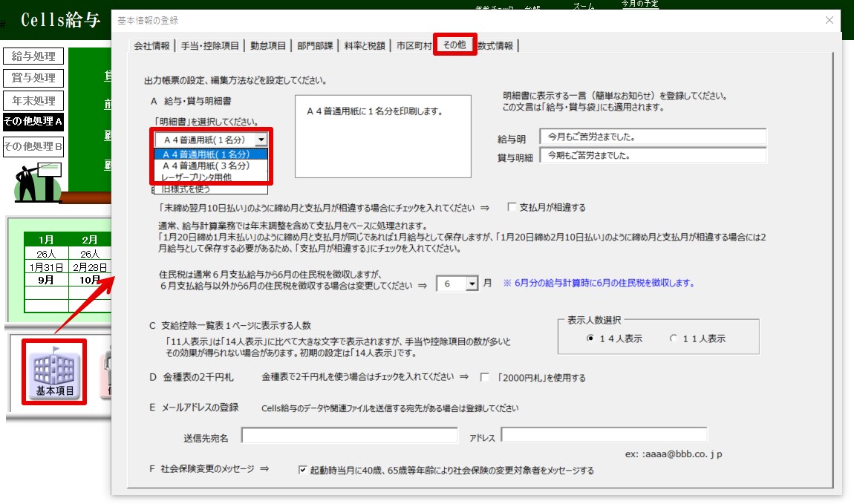Go to the 料率と税額 tab
The height and width of the screenshot is (504, 854).
365,46
